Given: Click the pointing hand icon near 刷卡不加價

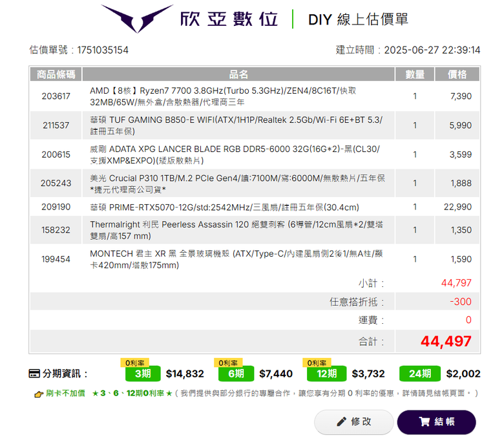Looking at the screenshot, I should pyautogui.click(x=39, y=394).
